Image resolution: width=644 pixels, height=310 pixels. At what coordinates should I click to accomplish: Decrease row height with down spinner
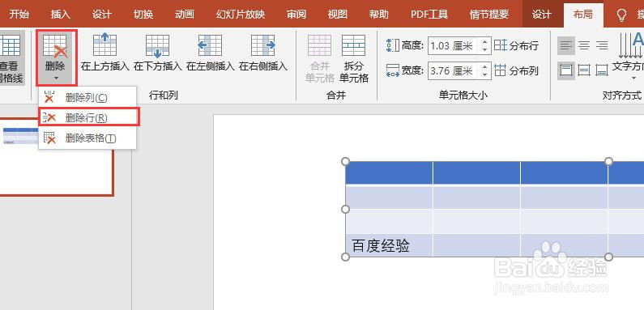pyautogui.click(x=485, y=50)
